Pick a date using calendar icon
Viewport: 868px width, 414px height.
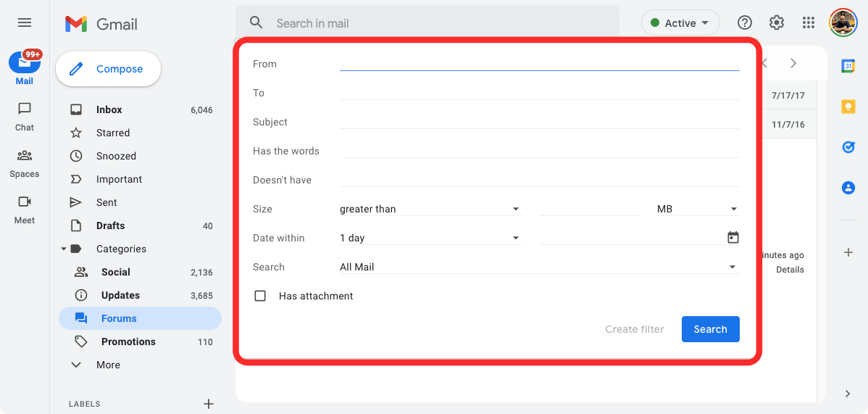pyautogui.click(x=733, y=238)
